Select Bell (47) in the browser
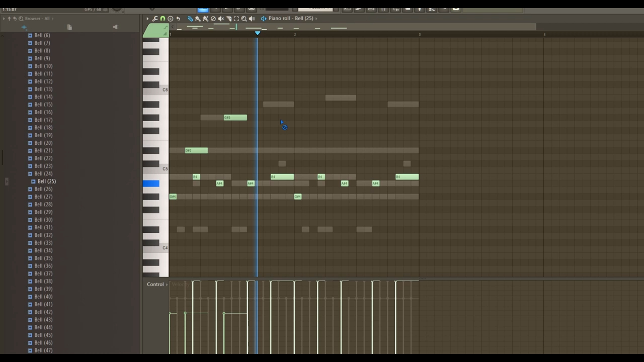Viewport: 644px width, 362px height. click(43, 350)
